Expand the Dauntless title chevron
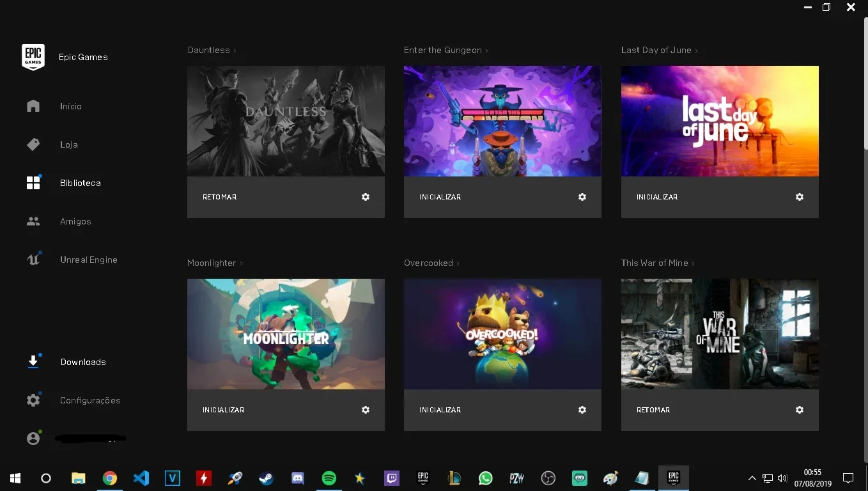Viewport: 868px width, 491px height. 235,51
